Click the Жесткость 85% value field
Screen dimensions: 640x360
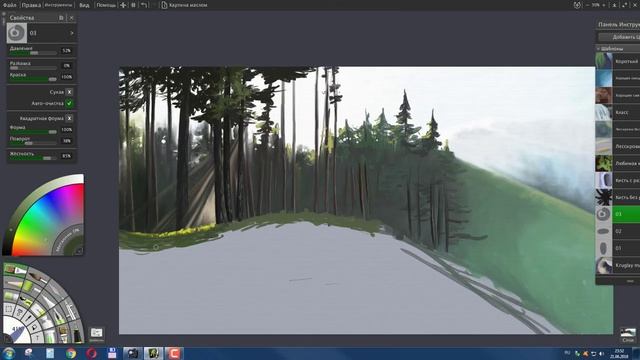point(67,156)
